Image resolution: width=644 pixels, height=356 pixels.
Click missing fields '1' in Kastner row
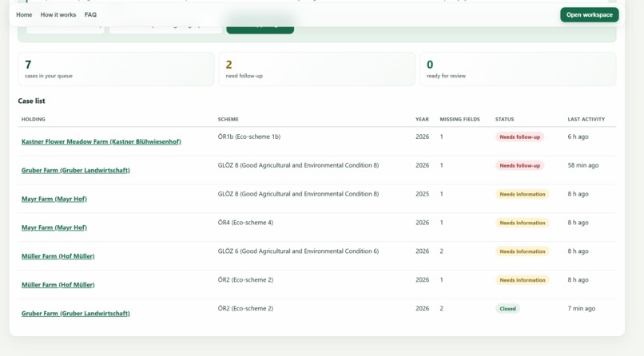click(442, 136)
